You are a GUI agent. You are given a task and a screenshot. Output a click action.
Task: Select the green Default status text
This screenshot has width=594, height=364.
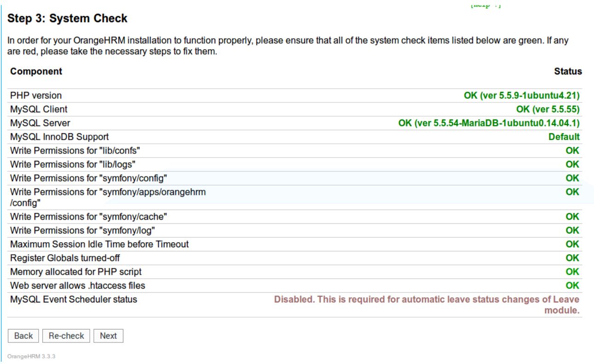564,137
